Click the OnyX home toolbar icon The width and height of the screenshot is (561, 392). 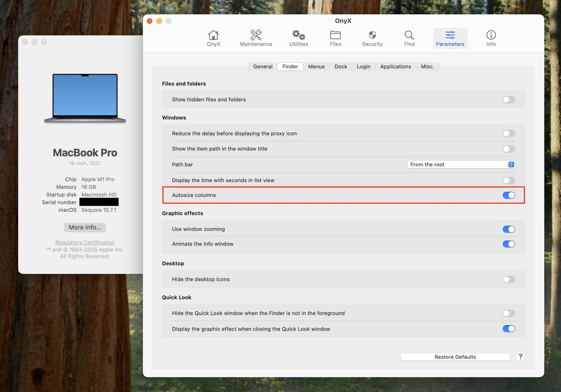213,38
